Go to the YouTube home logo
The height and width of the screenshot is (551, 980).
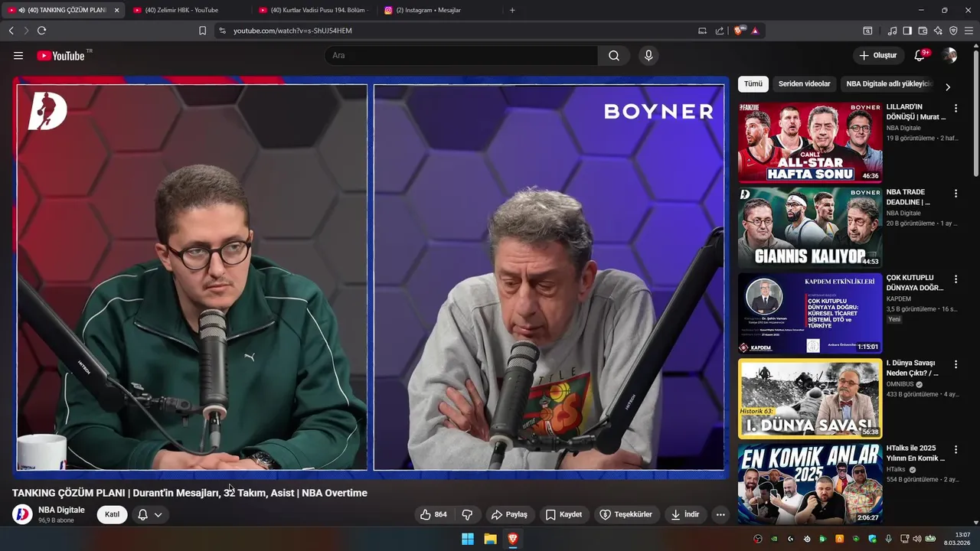pos(60,55)
